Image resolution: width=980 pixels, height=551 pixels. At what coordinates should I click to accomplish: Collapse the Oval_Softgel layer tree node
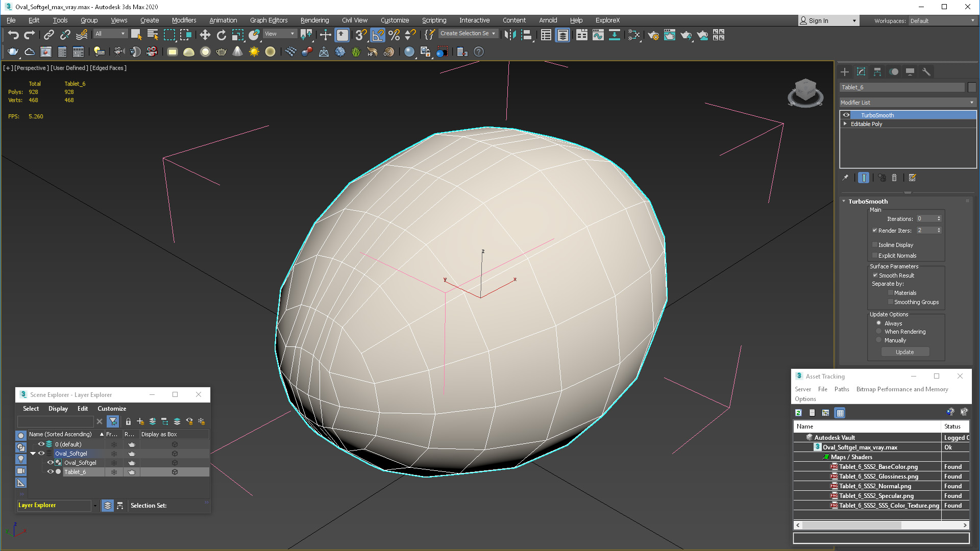coord(33,454)
